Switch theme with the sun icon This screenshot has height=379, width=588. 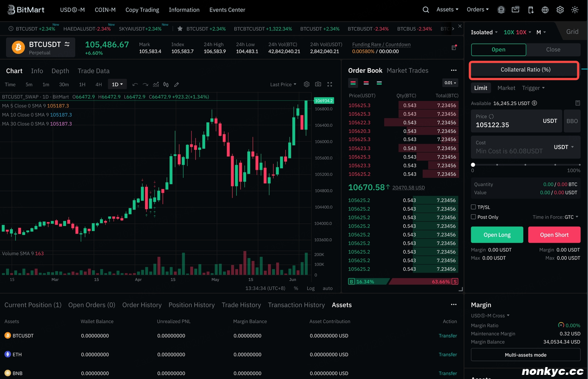(575, 10)
